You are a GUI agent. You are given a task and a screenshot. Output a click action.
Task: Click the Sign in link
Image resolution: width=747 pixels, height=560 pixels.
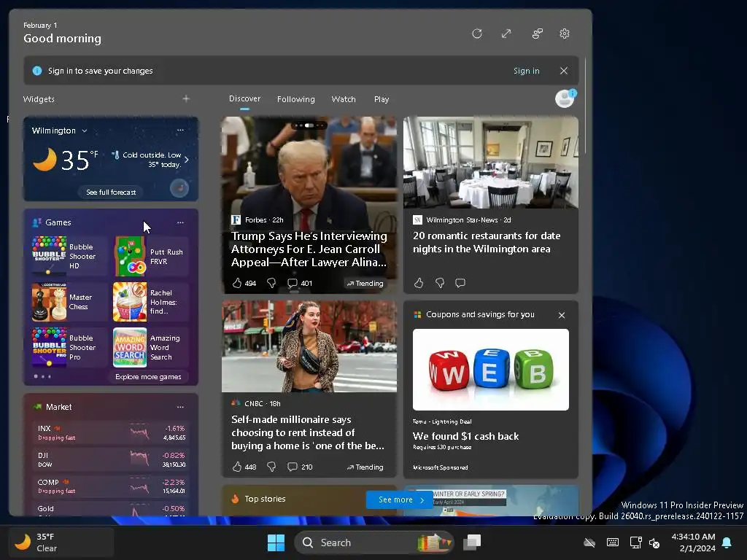pyautogui.click(x=527, y=71)
